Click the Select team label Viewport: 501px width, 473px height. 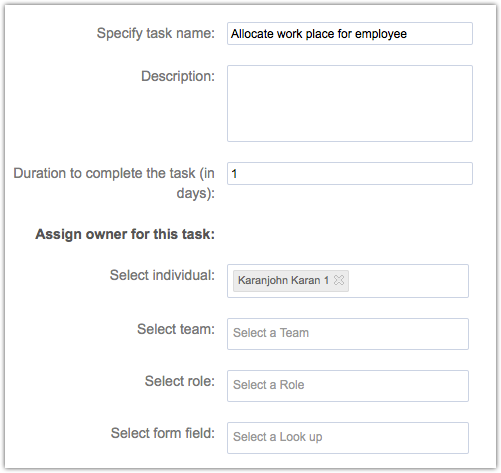(x=176, y=329)
